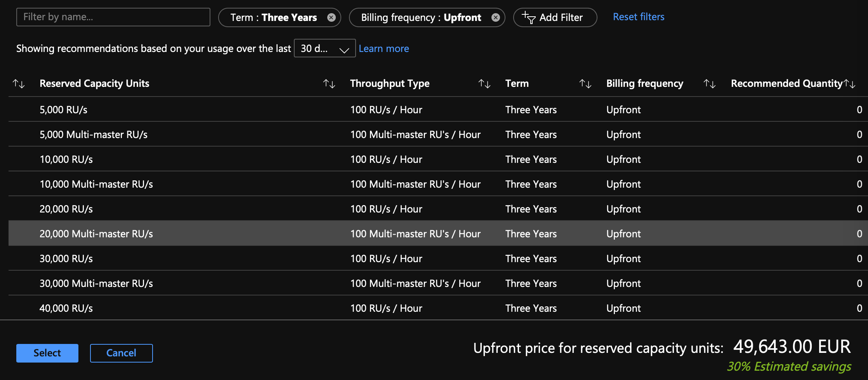Sort by Throughput Type column arrows
The height and width of the screenshot is (380, 868).
pos(484,83)
